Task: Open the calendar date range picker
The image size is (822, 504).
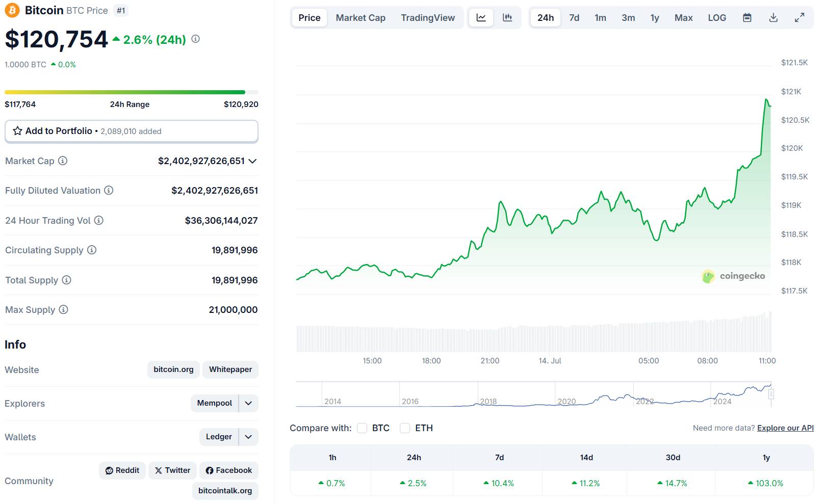Action: click(747, 18)
